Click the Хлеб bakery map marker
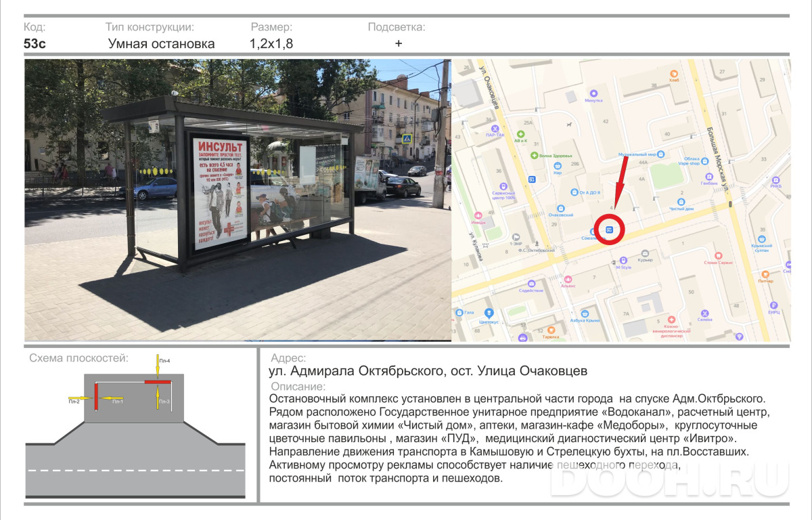812x520 pixels. [x=673, y=73]
